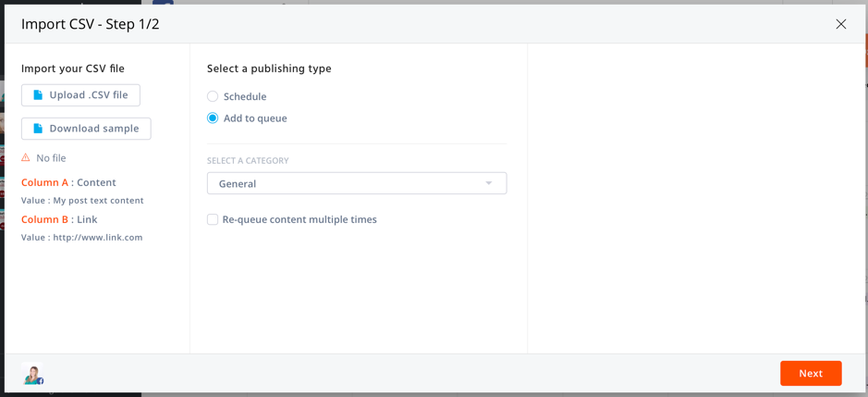Click the Re-queue content multiple times label
The image size is (868, 397).
[300, 219]
